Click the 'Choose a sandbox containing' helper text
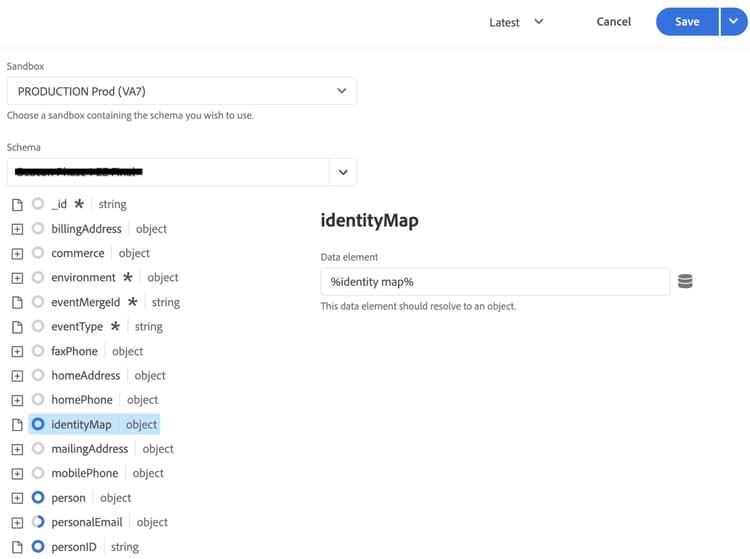 (x=130, y=115)
